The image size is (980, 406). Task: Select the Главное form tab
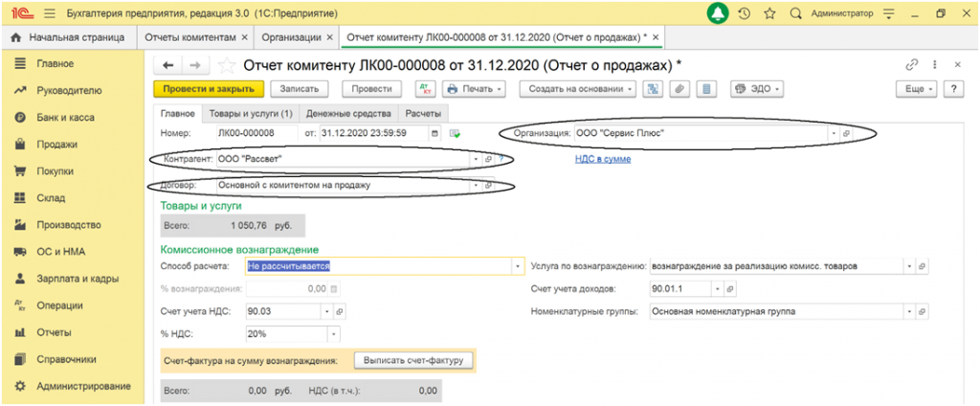[178, 114]
